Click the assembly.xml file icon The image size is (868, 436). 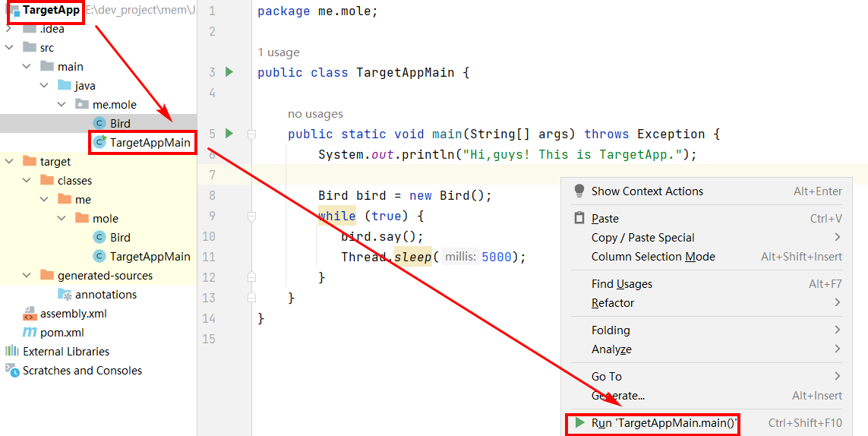coord(30,314)
